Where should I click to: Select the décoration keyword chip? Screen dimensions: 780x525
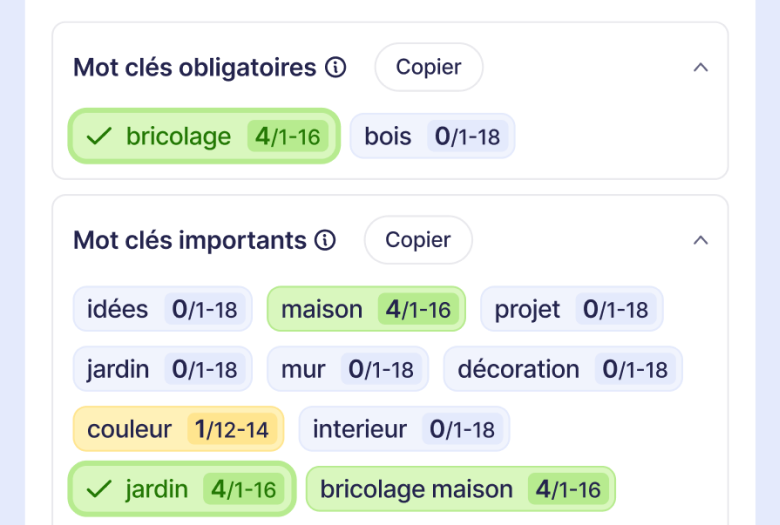tap(563, 369)
